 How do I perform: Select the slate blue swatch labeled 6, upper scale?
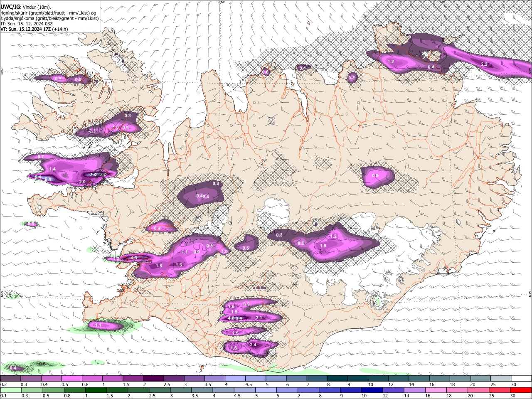(x=297, y=379)
